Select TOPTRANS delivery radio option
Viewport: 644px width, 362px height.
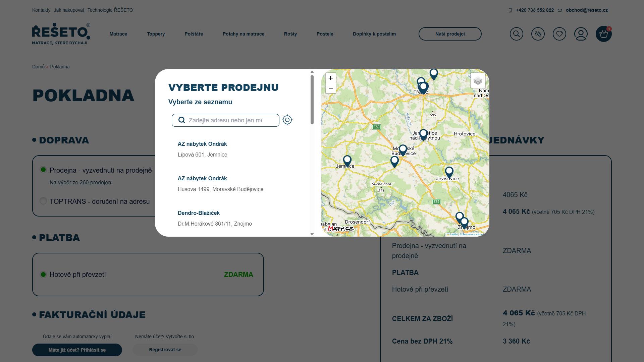tap(43, 201)
